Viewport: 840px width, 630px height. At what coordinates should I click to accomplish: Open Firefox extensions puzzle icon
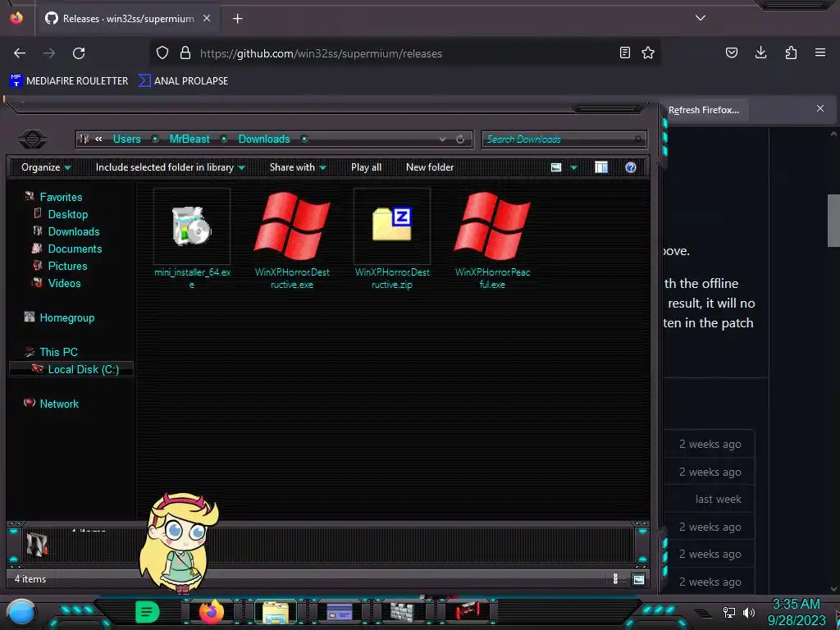(791, 53)
